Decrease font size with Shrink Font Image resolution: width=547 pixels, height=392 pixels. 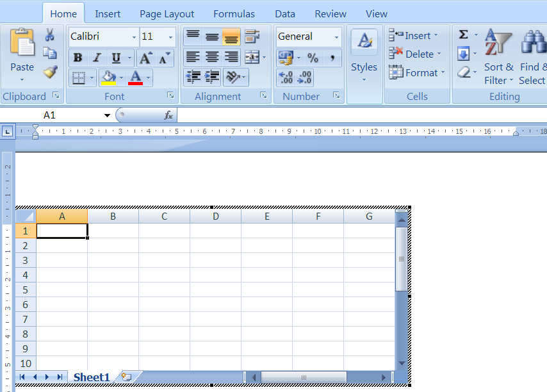(x=165, y=58)
